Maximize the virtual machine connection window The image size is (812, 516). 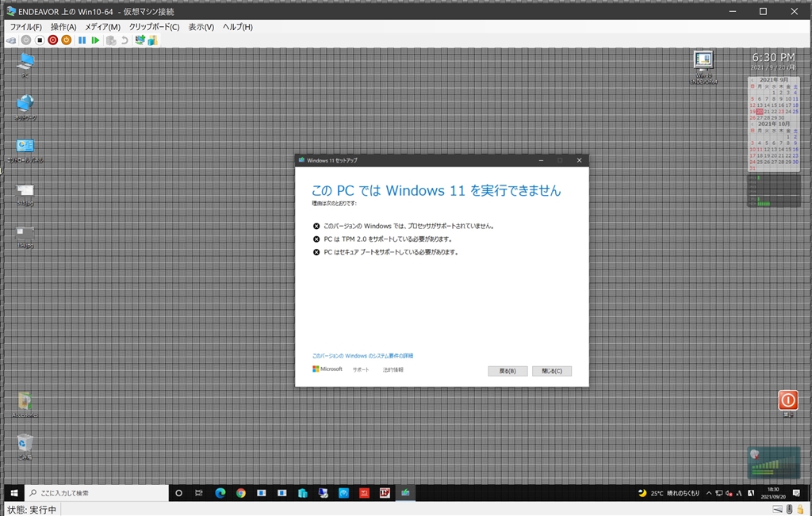[763, 11]
